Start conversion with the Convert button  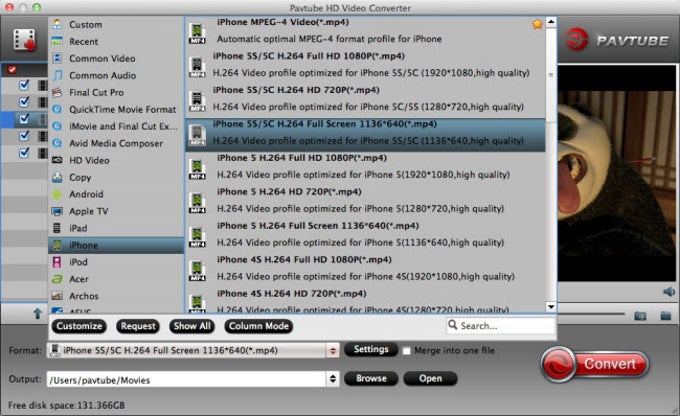pyautogui.click(x=595, y=364)
